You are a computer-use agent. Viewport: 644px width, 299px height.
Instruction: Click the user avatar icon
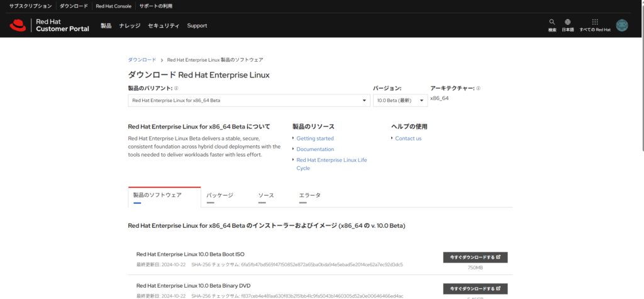[622, 25]
